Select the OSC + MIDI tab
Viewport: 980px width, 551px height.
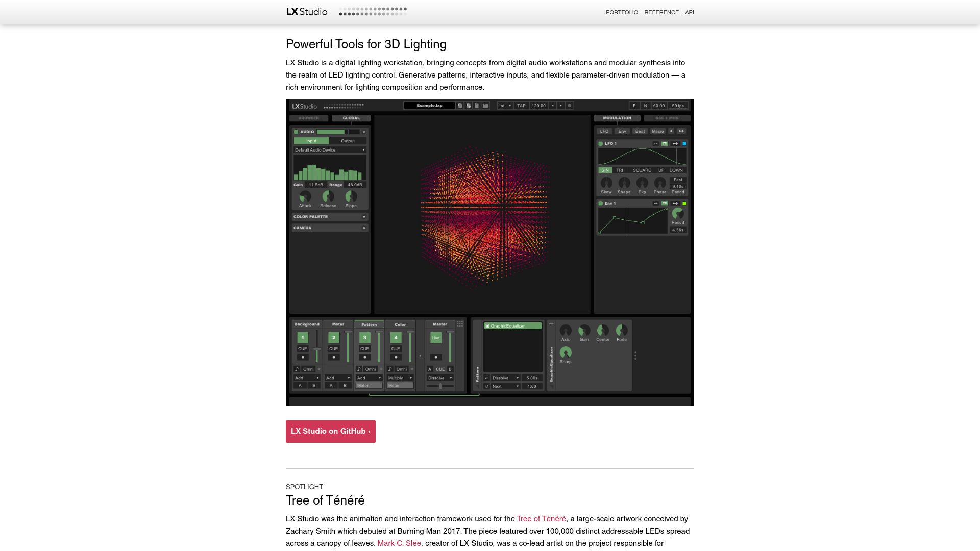click(667, 118)
